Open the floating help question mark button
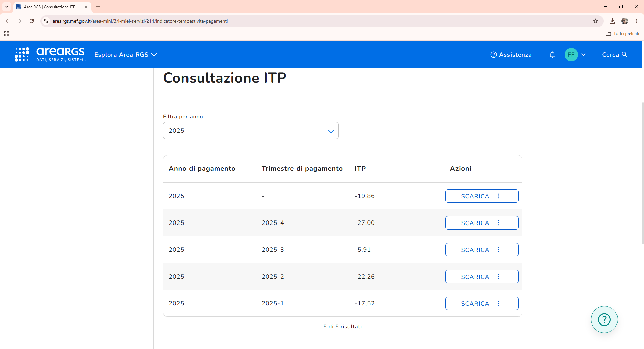This screenshot has height=349, width=644. 604,319
